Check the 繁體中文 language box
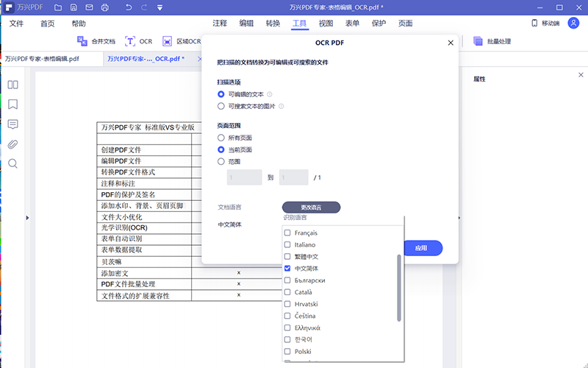This screenshot has width=588, height=368. (287, 256)
